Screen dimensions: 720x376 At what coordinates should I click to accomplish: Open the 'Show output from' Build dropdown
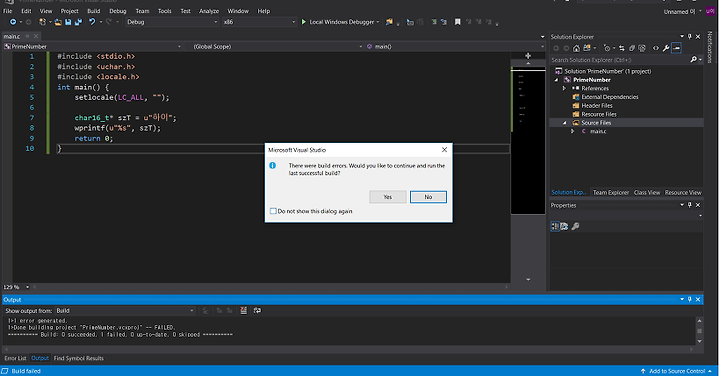pos(125,311)
